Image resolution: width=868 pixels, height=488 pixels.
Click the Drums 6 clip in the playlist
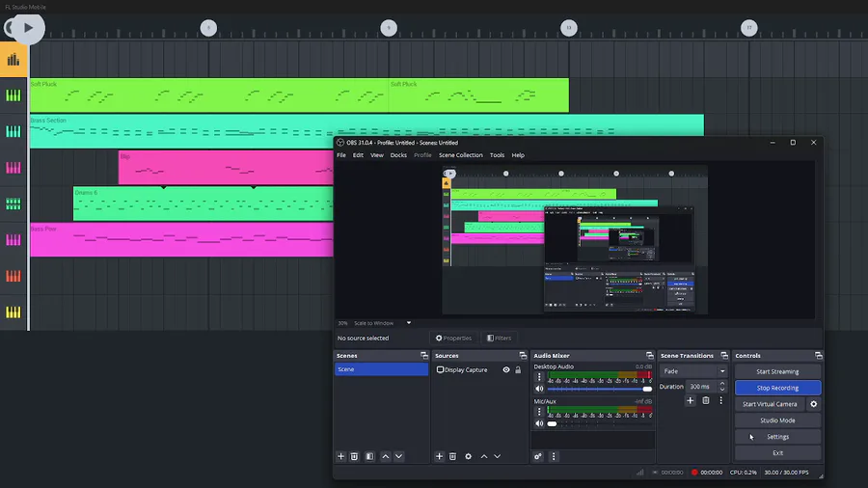point(203,203)
